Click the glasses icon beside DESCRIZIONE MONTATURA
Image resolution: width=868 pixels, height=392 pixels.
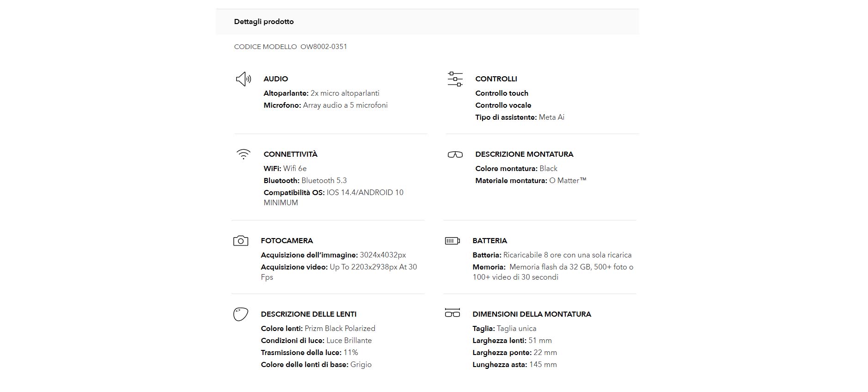tap(455, 154)
